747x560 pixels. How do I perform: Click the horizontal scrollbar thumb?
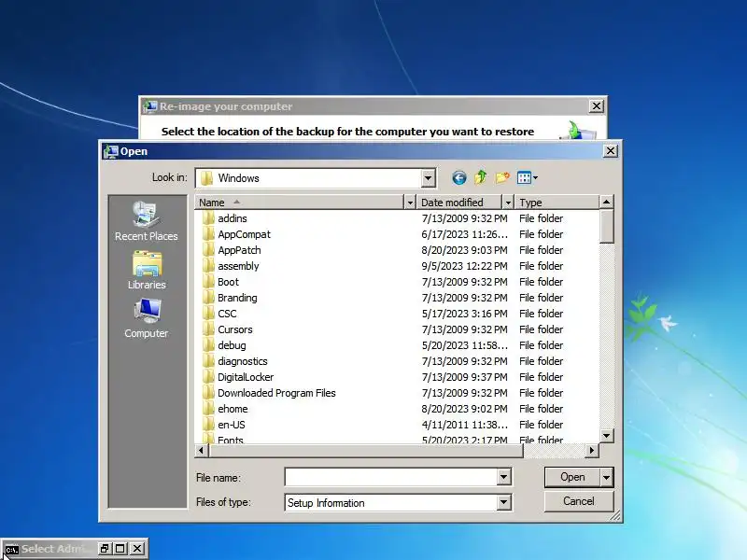[x=366, y=450]
